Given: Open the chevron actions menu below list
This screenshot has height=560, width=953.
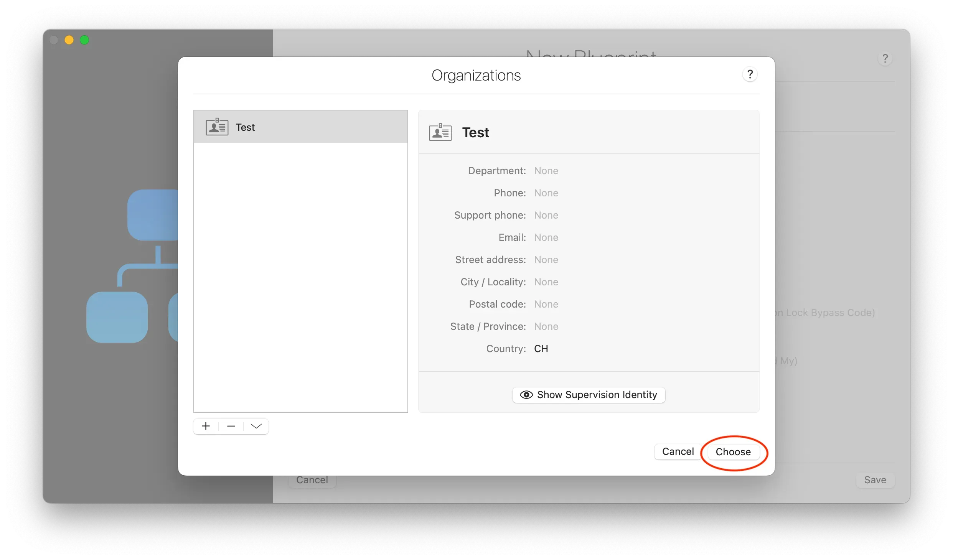Looking at the screenshot, I should 256,426.
